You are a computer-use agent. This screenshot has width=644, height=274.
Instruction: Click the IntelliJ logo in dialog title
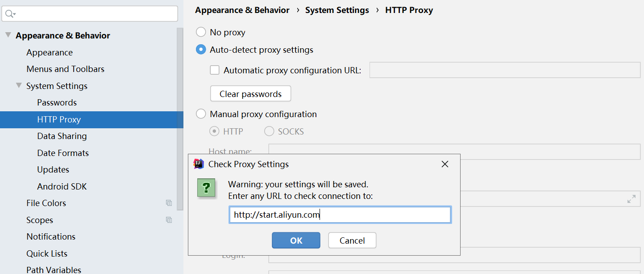[199, 164]
